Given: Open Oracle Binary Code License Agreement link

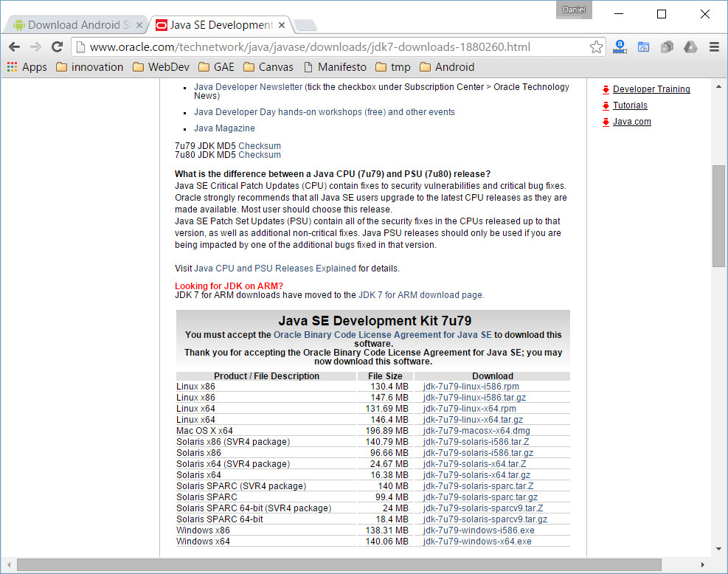Looking at the screenshot, I should point(383,335).
